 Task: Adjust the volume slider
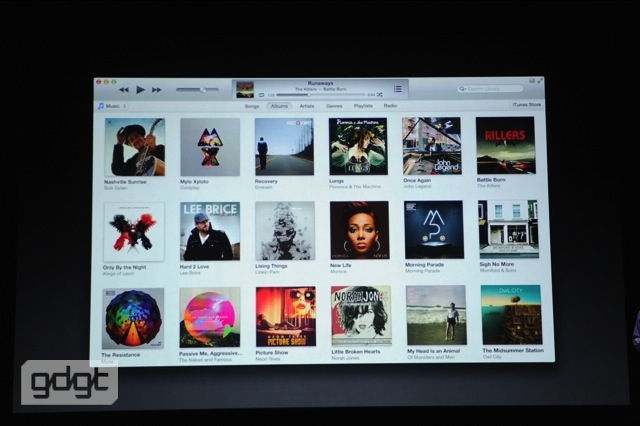coord(198,89)
